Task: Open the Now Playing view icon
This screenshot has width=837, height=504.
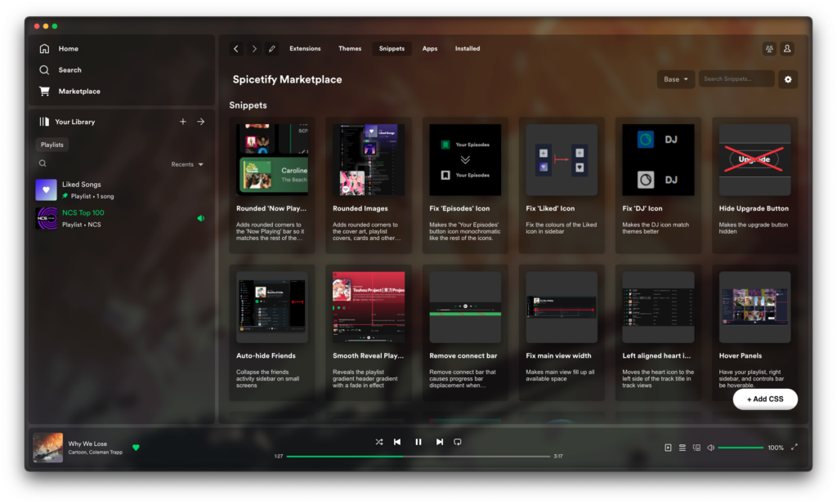Action: [x=668, y=448]
